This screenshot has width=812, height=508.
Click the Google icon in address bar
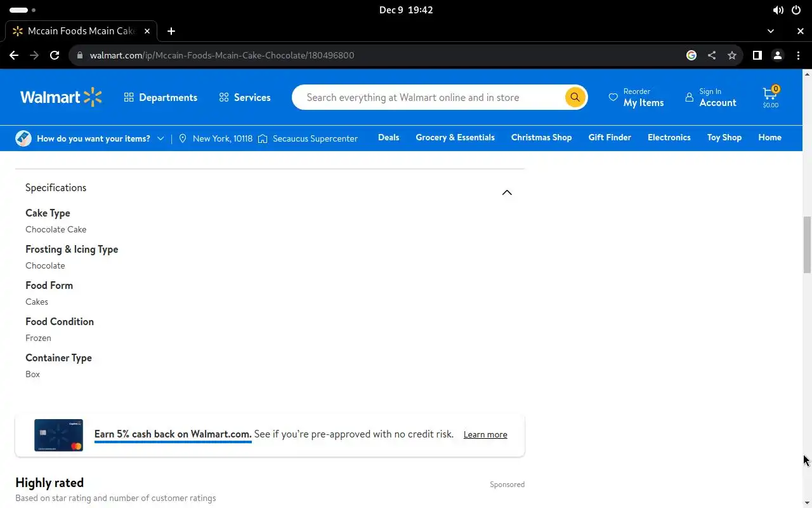pos(691,55)
